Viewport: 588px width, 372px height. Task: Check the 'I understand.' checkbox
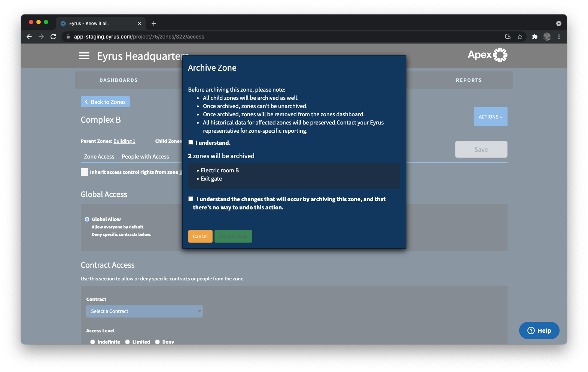[x=191, y=142]
